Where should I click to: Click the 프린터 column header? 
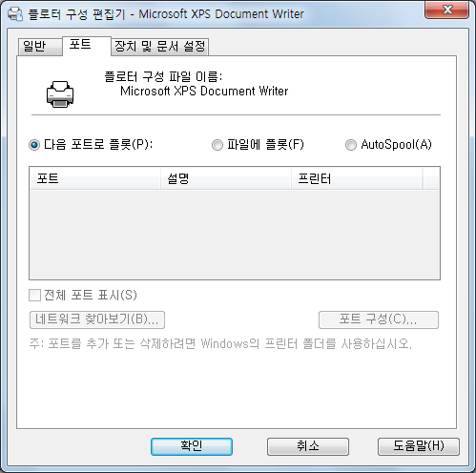(x=357, y=178)
